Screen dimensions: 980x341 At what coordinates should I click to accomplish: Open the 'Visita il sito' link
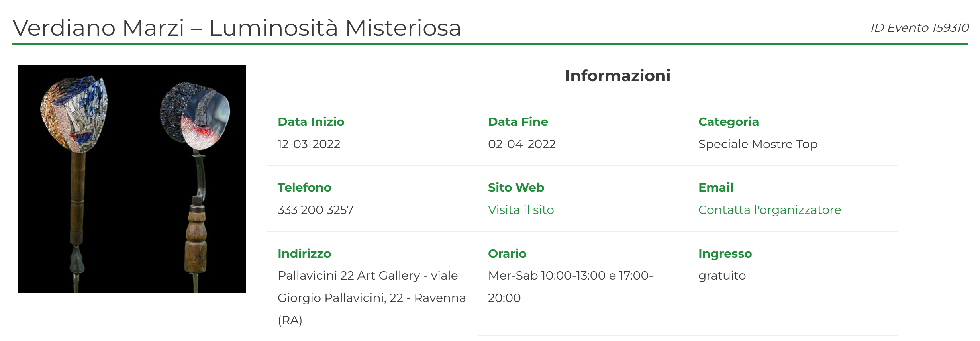[x=521, y=210]
